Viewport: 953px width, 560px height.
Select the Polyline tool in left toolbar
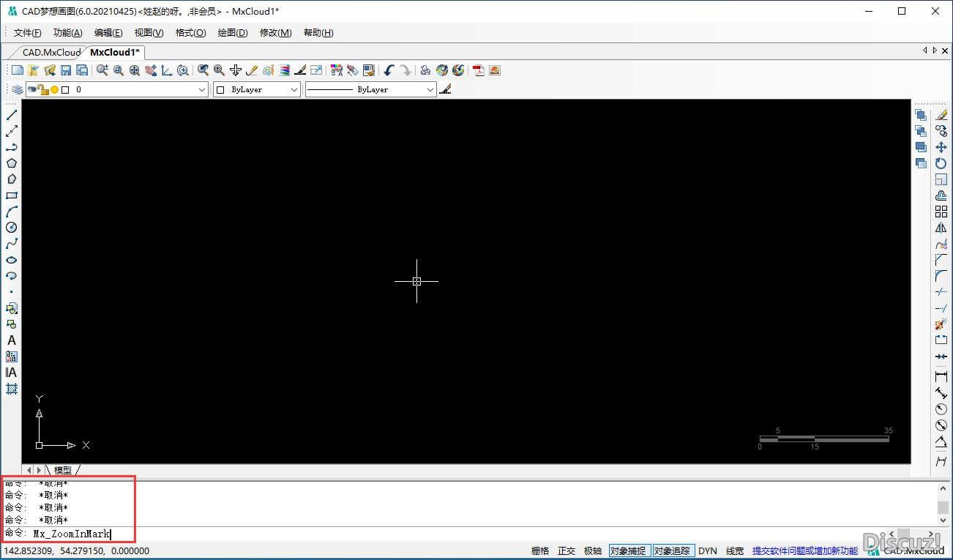click(12, 147)
